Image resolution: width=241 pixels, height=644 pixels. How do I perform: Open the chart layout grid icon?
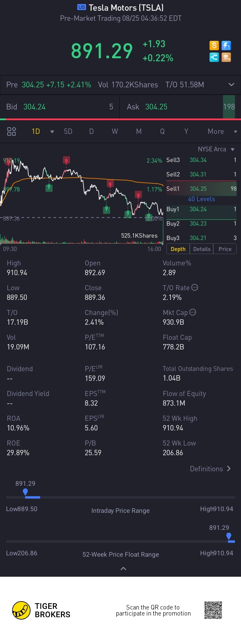(12, 131)
